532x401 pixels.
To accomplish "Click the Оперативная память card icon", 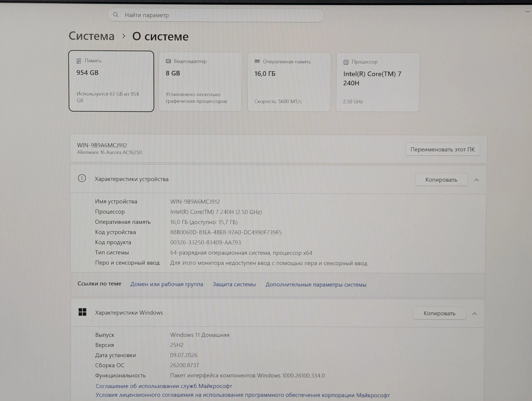I will pyautogui.click(x=257, y=62).
